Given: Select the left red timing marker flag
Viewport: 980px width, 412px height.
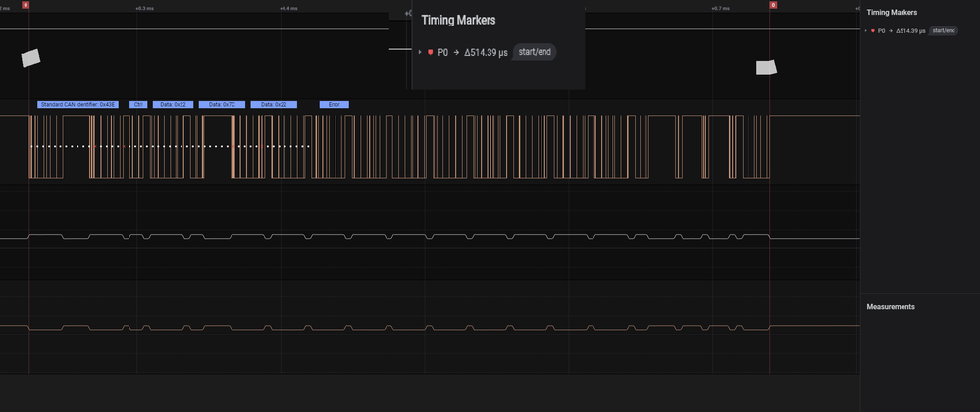Looking at the screenshot, I should point(26,5).
